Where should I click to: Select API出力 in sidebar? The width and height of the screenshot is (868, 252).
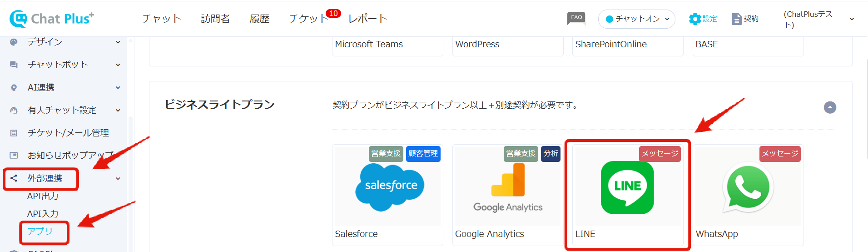tap(43, 196)
